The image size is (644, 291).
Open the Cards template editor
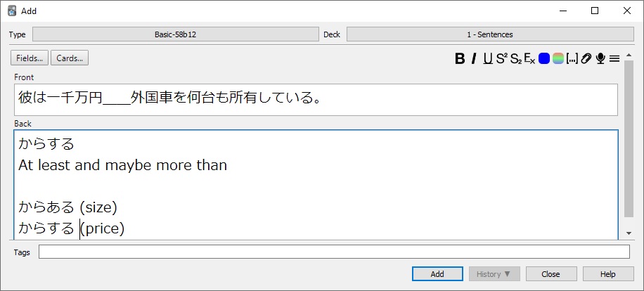(70, 58)
